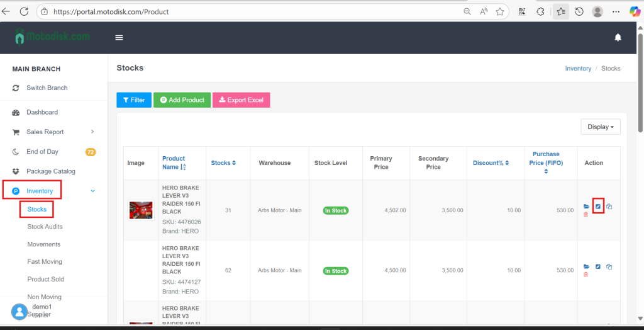Edit the first HERO brake lever product
The height and width of the screenshot is (330, 644).
[598, 207]
